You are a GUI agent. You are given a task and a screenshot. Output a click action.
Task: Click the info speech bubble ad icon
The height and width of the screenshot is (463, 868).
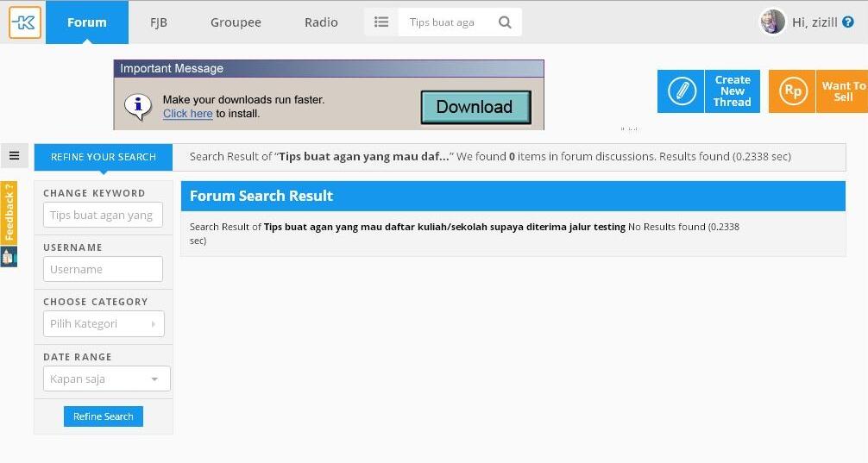click(138, 107)
